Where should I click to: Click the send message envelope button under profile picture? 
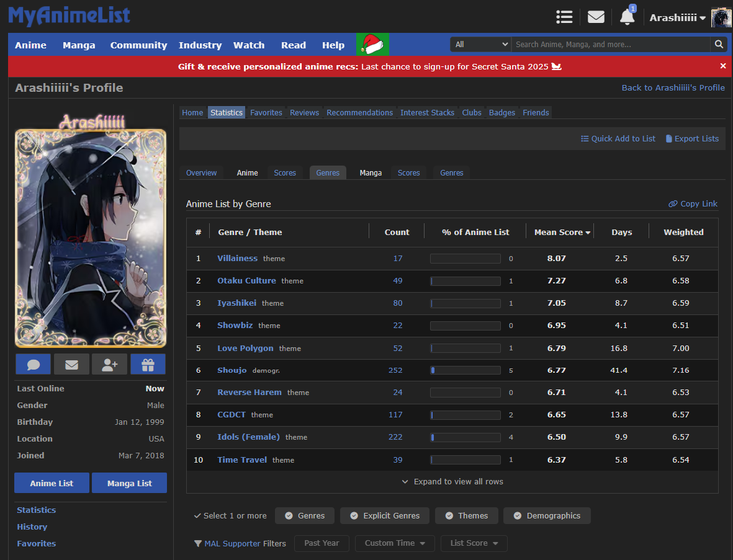tap(71, 364)
